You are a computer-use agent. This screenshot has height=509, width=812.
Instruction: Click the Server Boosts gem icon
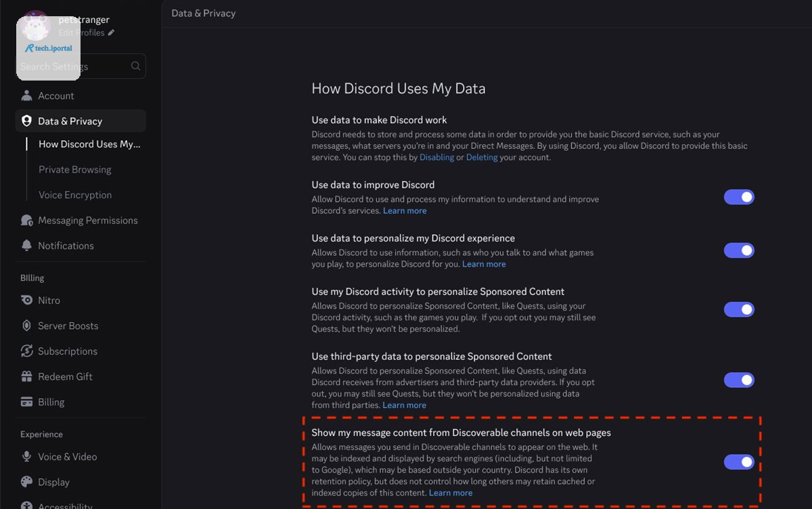pos(26,326)
